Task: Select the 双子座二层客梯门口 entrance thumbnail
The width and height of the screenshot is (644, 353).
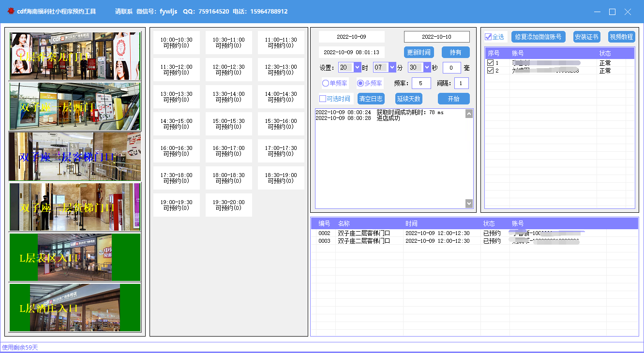Action: [x=75, y=157]
